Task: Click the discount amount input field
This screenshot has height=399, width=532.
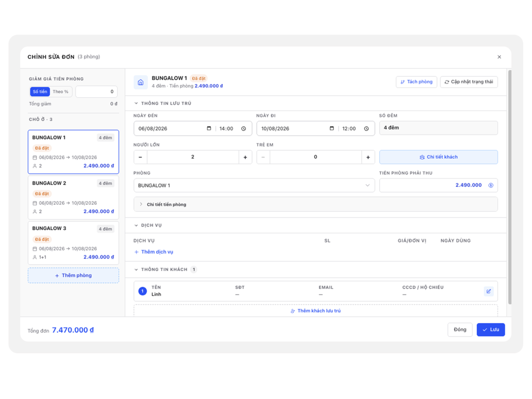Action: (x=97, y=92)
